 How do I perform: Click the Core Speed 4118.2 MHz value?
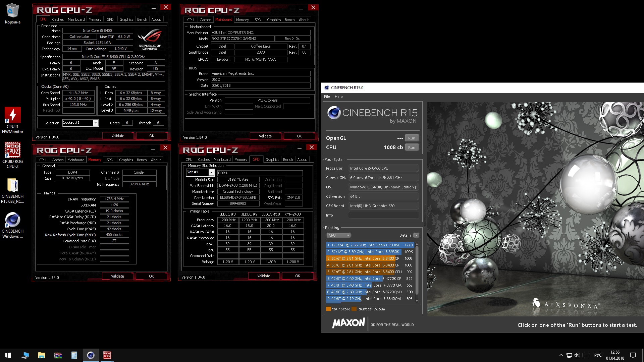click(x=78, y=93)
